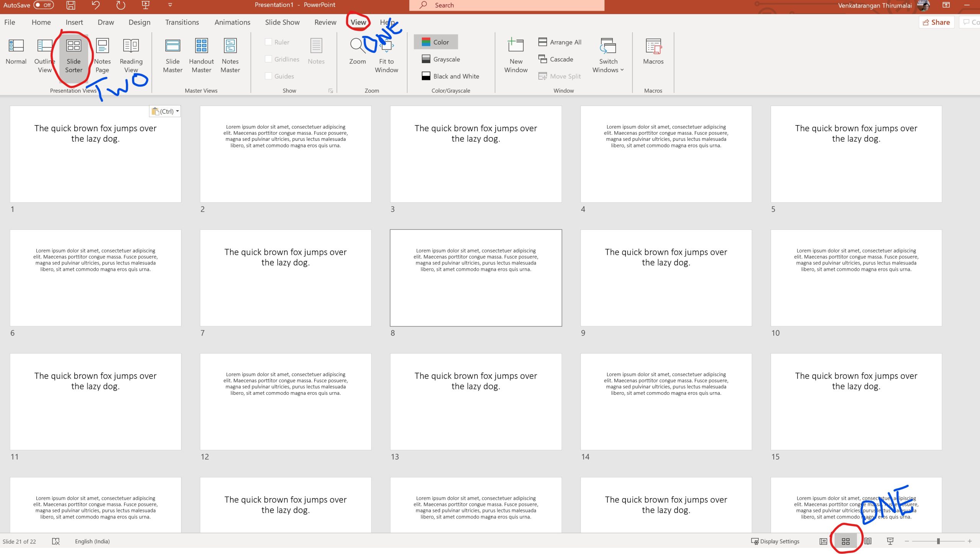Open the Quick Access Toolbar customize dropdown

pyautogui.click(x=169, y=5)
